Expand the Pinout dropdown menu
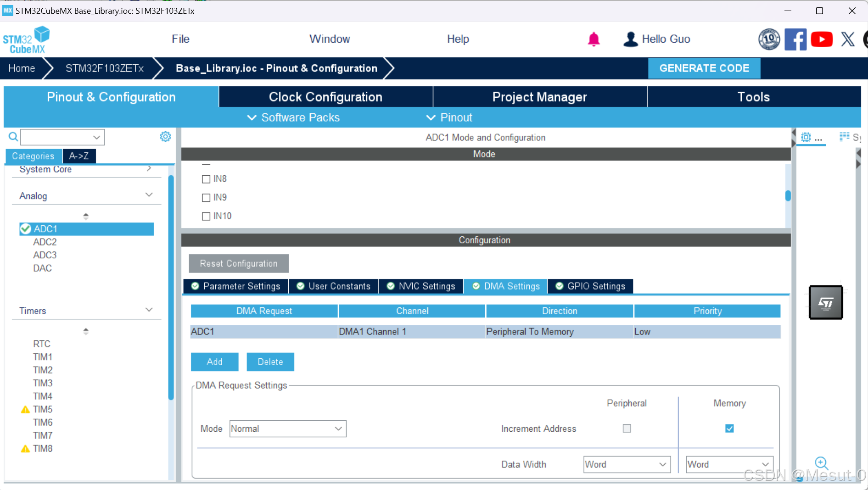This screenshot has height=490, width=868. (449, 117)
